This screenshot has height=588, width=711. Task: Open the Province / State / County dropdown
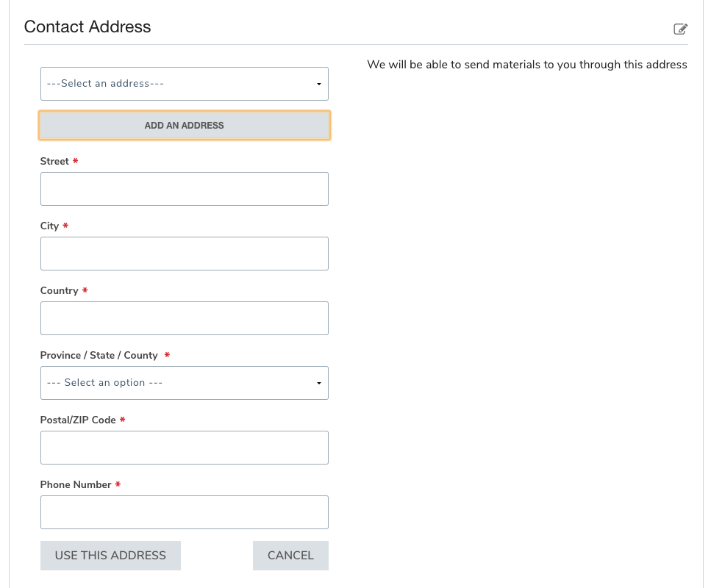coord(184,383)
